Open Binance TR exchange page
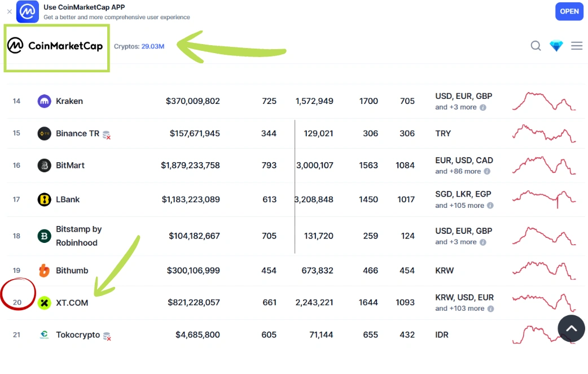 pos(78,133)
